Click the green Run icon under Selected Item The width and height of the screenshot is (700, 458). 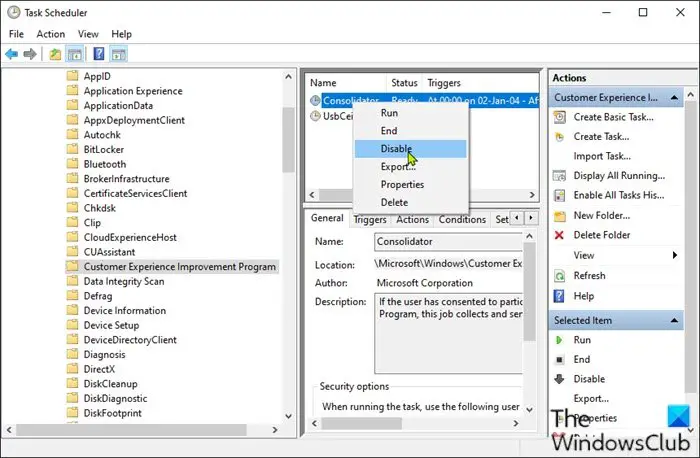coord(559,340)
